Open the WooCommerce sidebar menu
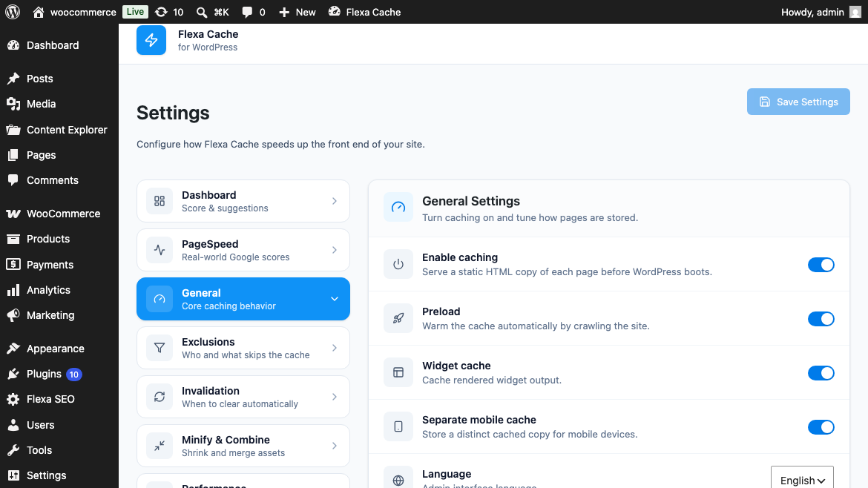The height and width of the screenshot is (488, 868). coord(59,214)
